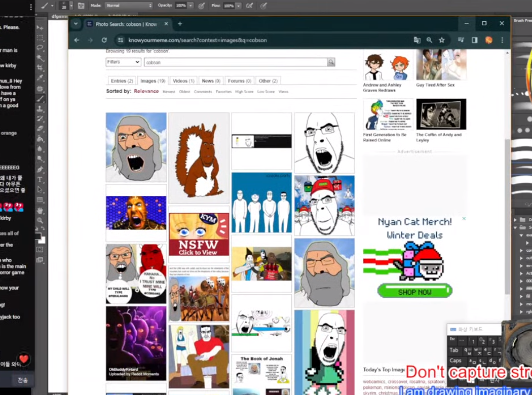
Task: Toggle airbrush mode next to Flow
Action: coord(249,6)
